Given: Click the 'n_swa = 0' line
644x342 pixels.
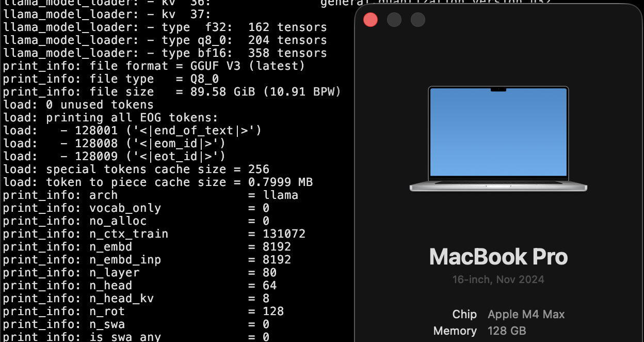Looking at the screenshot, I should 136,324.
